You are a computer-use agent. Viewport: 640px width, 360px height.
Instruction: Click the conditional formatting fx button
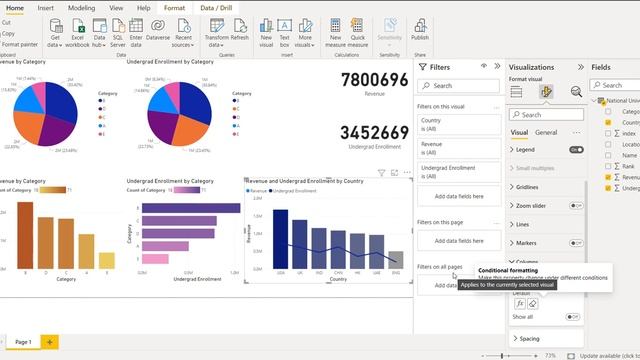[x=520, y=304]
